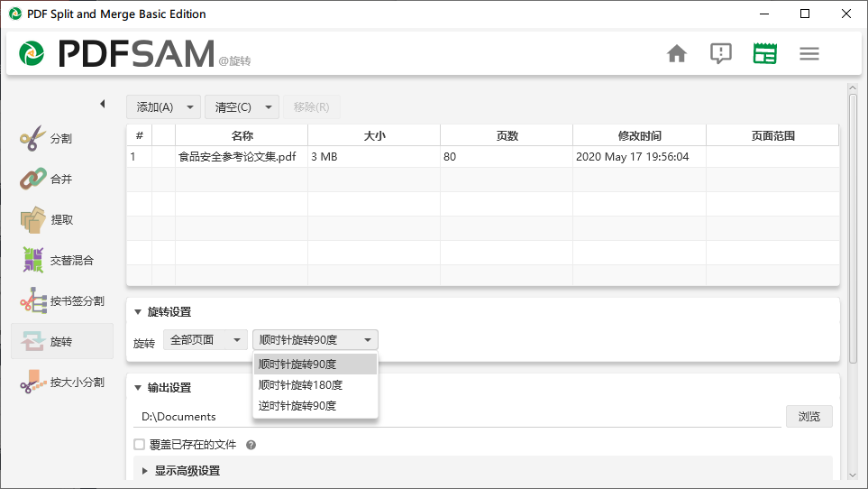Open the 清空(C) dropdown arrow
This screenshot has height=489, width=868.
click(x=269, y=106)
